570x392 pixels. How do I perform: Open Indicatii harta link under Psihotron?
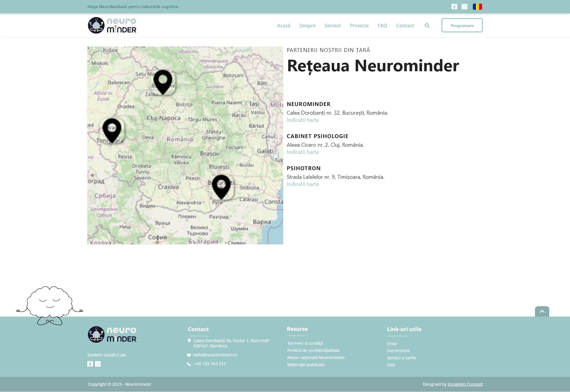[x=303, y=184]
